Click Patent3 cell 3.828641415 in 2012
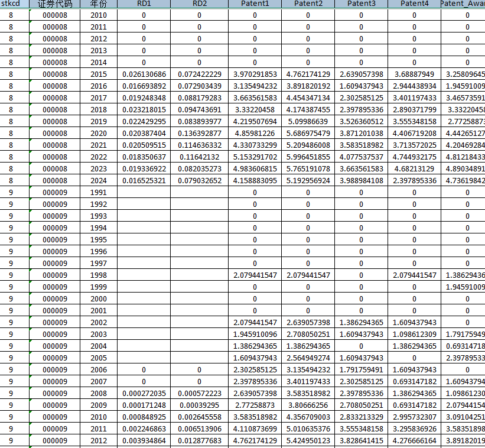Viewport: 485px width, 448px height. point(362,440)
